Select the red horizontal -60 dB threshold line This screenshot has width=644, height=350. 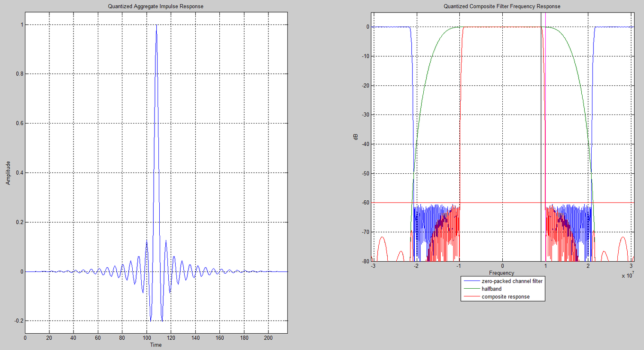pos(503,202)
